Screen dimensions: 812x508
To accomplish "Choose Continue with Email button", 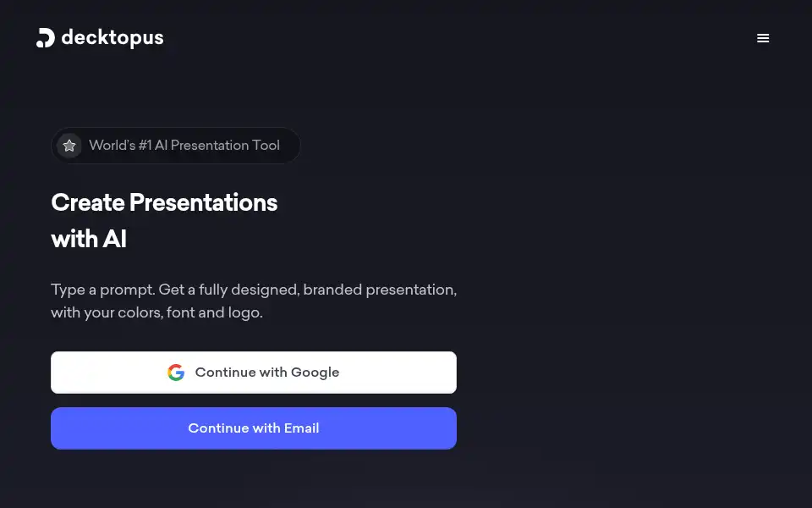I will click(x=254, y=428).
